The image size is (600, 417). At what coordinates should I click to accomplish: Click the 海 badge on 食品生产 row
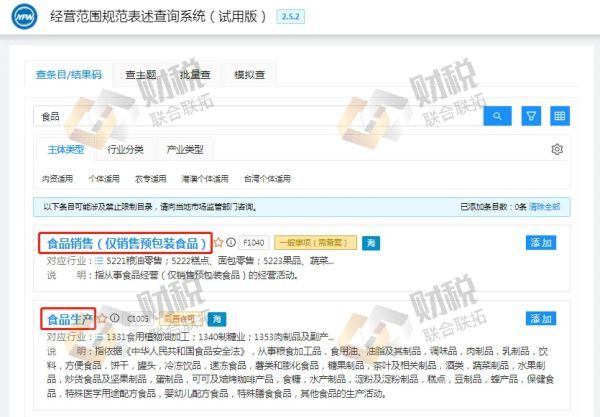pos(217,319)
